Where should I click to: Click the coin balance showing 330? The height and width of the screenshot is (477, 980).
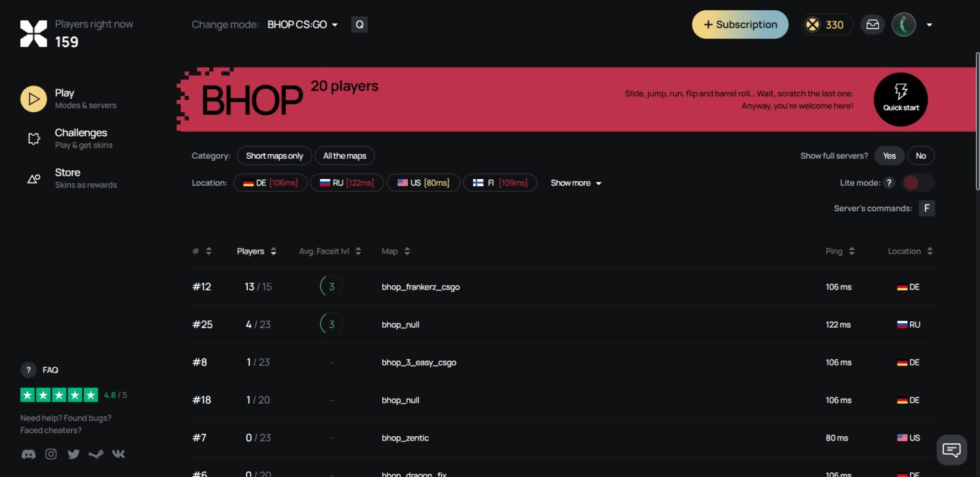[827, 24]
